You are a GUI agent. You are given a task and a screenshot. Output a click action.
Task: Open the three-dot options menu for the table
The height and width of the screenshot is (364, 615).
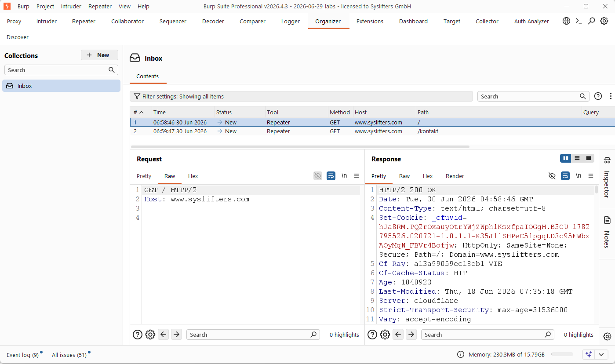tap(611, 96)
